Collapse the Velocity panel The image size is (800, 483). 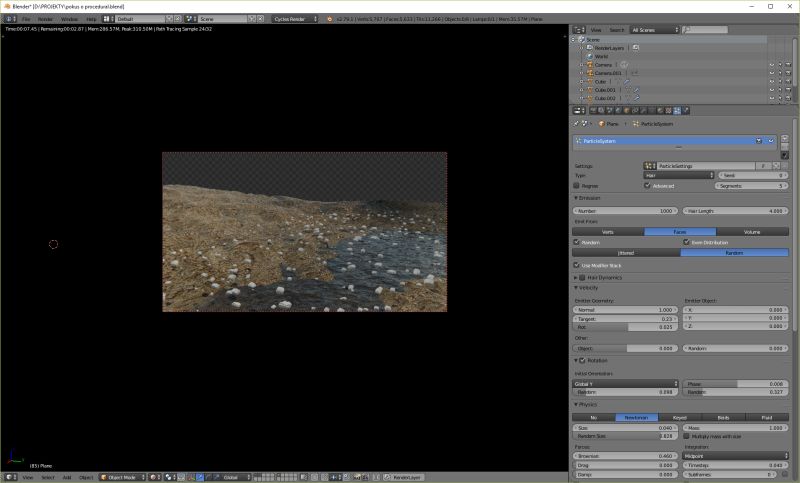click(576, 288)
